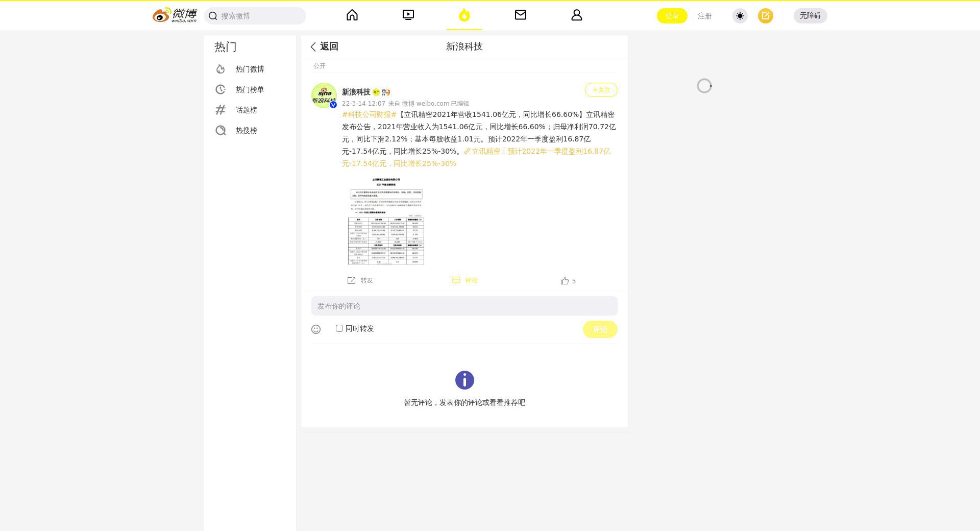Open the #科技公司财报# hashtag

tap(369, 114)
